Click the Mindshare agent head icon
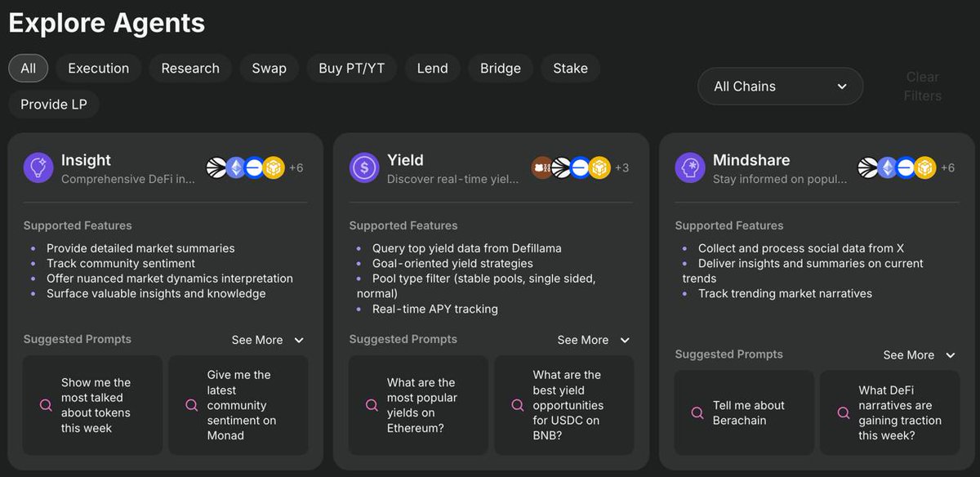Viewport: 980px width, 477px height. click(x=690, y=167)
